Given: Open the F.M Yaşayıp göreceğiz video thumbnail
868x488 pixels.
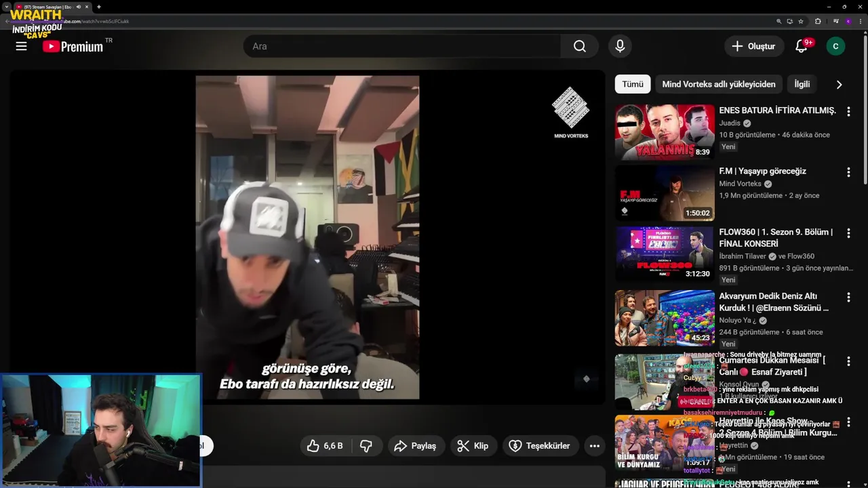Looking at the screenshot, I should click(x=665, y=193).
